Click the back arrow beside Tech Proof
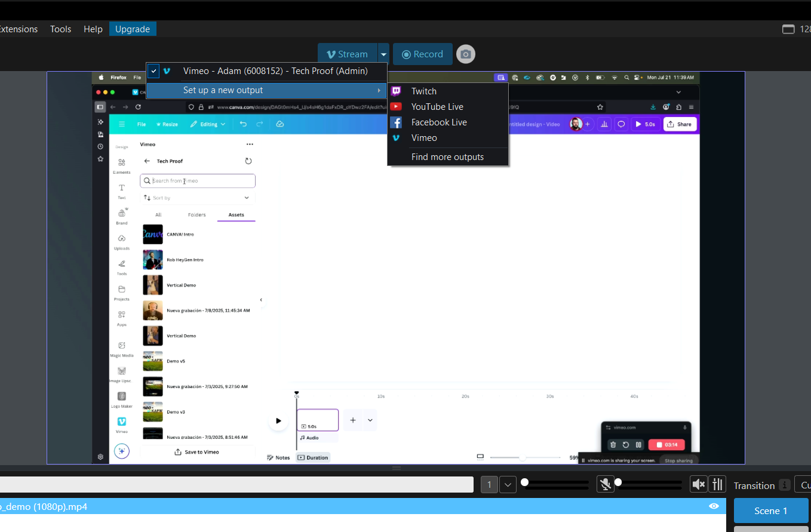Screen dimensions: 811x532 point(147,161)
